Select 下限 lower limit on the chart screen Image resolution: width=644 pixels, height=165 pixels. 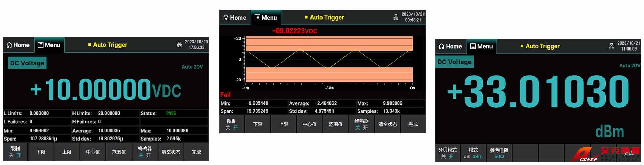258,124
